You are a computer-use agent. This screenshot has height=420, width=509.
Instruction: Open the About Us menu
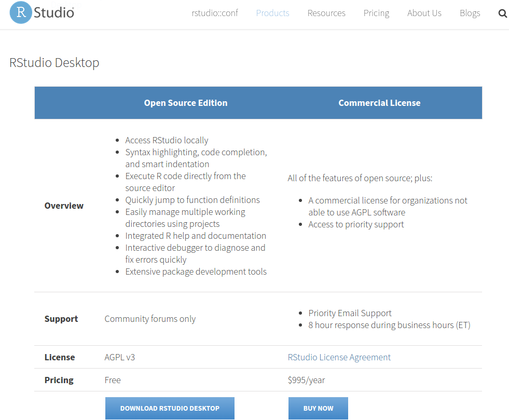coord(424,13)
